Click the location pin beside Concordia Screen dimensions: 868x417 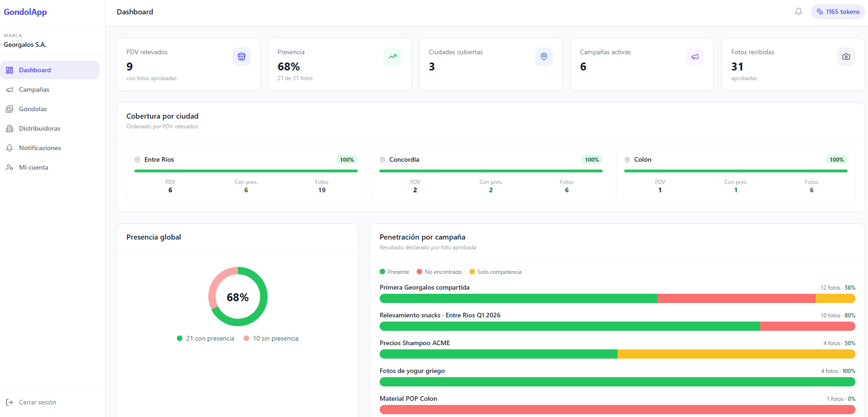click(382, 159)
